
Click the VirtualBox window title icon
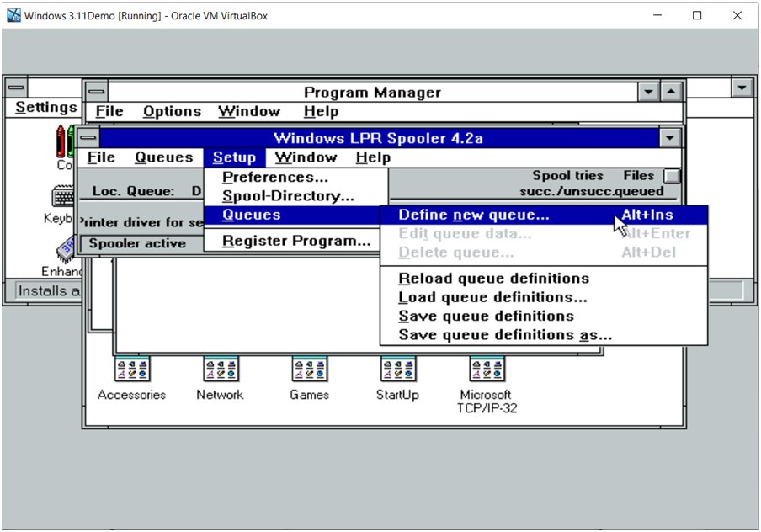pos(13,15)
